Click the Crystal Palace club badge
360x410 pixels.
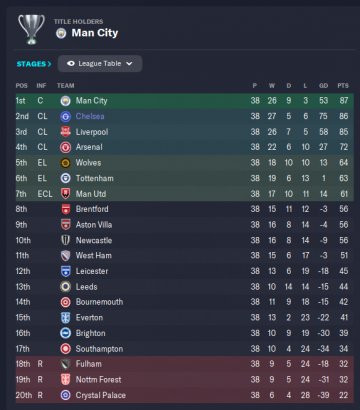65,395
